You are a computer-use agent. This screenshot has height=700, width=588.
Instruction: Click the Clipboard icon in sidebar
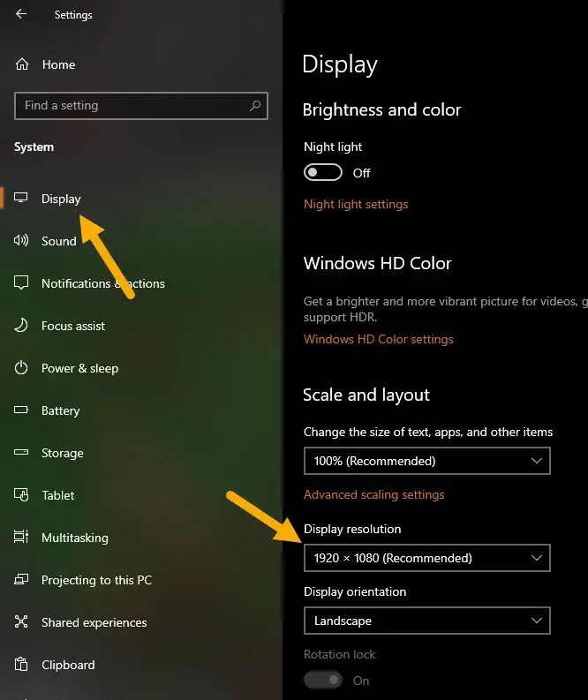21,665
